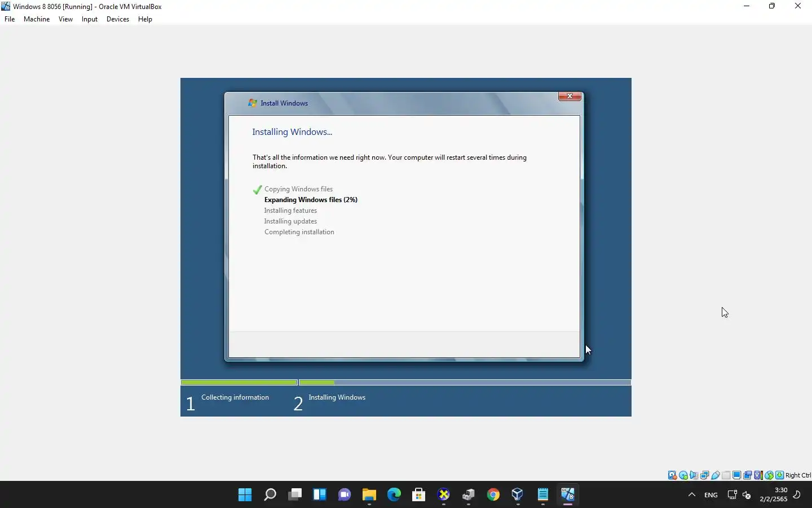Open network and volume quick settings
Viewport: 812px width, 508px height.
(x=739, y=495)
